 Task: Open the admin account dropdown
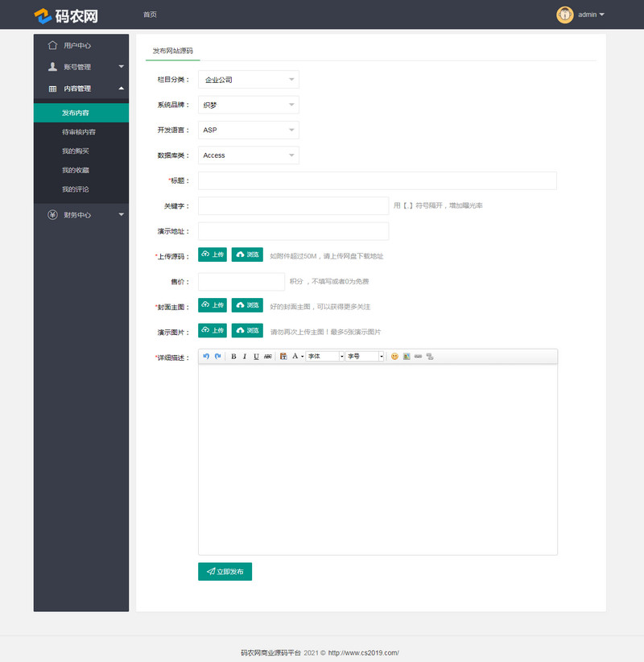point(591,14)
